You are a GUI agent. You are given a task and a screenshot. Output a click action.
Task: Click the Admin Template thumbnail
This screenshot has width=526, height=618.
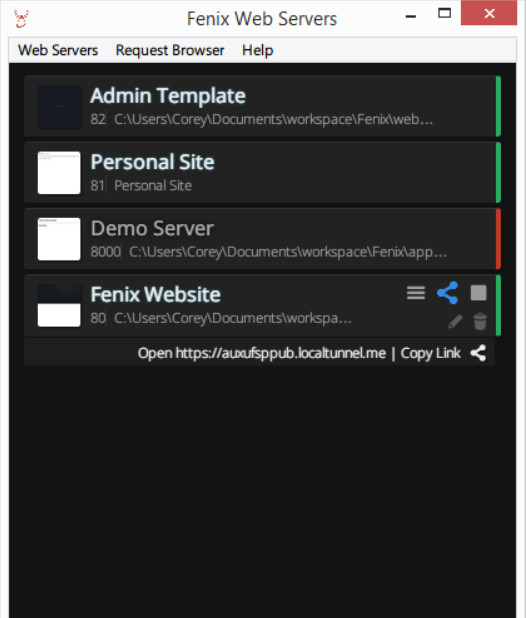[x=59, y=107]
